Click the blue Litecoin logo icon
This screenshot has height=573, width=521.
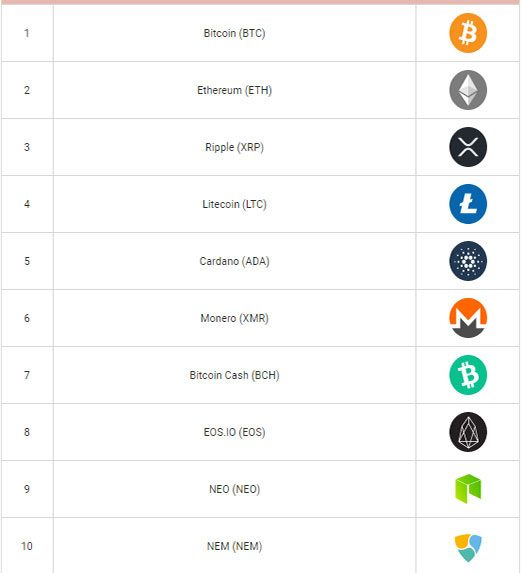(x=468, y=204)
